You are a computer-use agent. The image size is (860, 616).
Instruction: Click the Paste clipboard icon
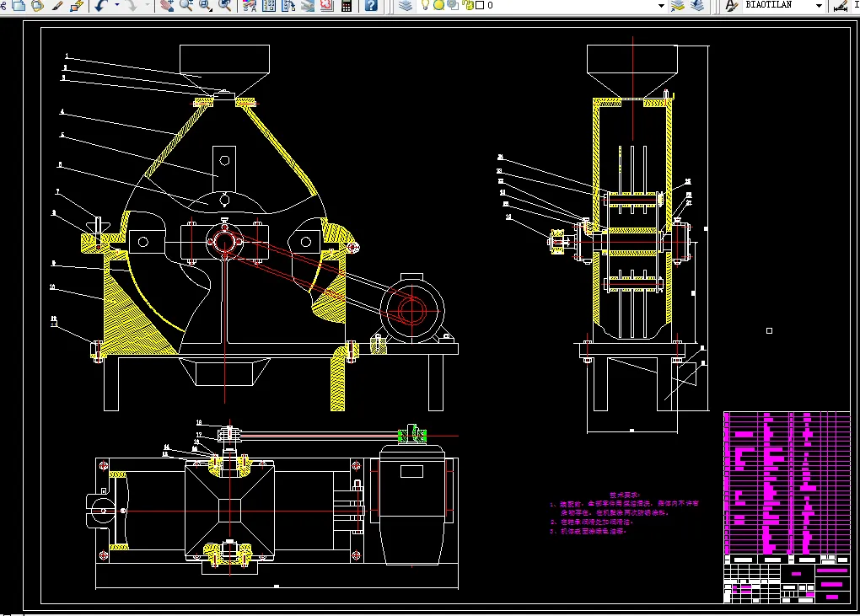(37, 6)
